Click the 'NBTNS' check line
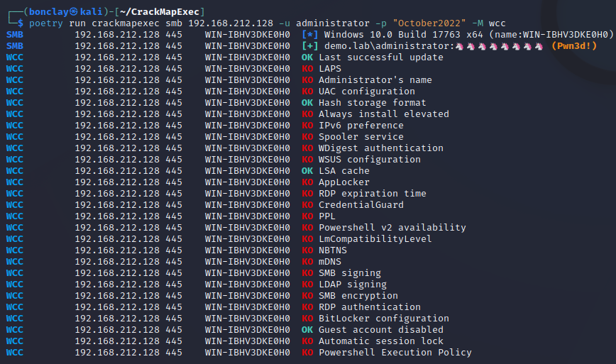The width and height of the screenshot is (616, 364). click(333, 251)
